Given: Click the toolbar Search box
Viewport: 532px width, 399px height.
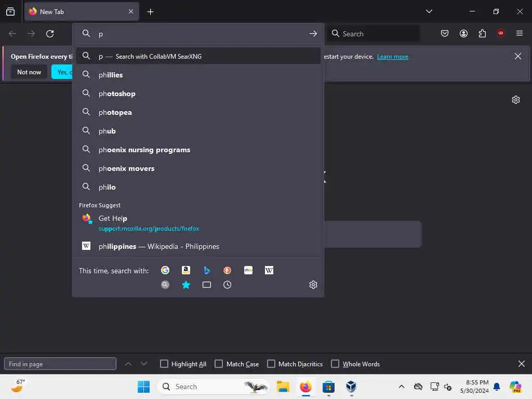Looking at the screenshot, I should pos(373,34).
